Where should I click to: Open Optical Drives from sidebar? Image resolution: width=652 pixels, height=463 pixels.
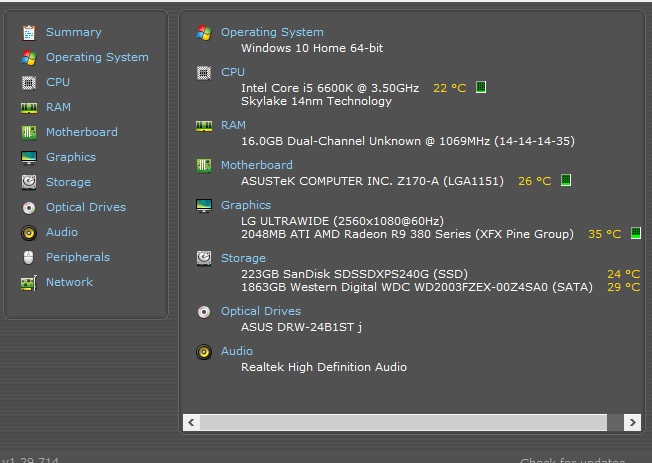tap(86, 207)
